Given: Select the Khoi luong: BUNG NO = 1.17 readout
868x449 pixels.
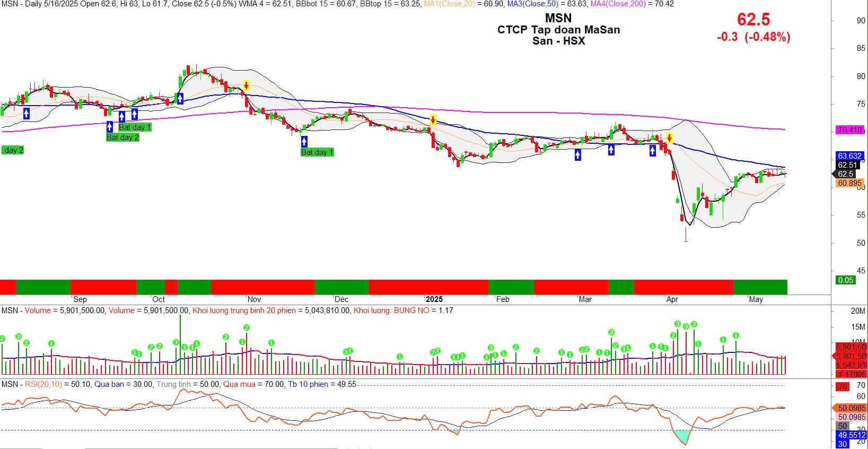Looking at the screenshot, I should click(404, 310).
